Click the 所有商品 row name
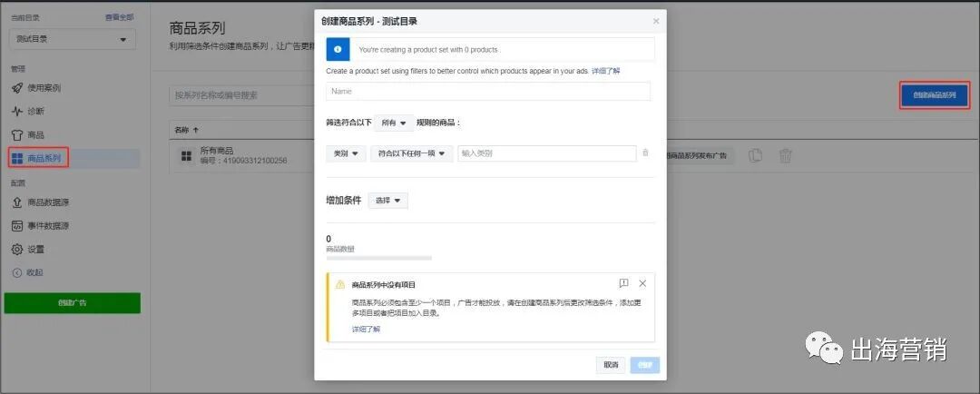The height and width of the screenshot is (394, 980). [216, 151]
